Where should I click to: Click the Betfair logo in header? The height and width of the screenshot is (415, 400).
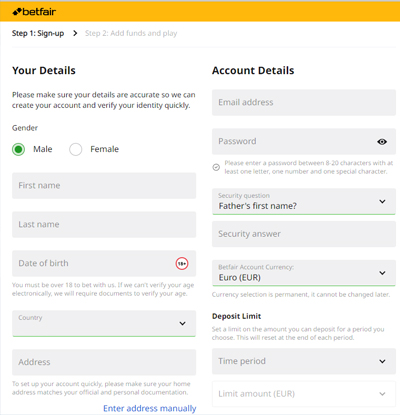tap(34, 12)
